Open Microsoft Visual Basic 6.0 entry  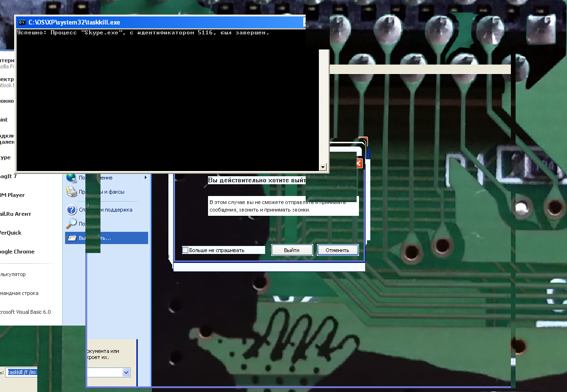(x=25, y=312)
